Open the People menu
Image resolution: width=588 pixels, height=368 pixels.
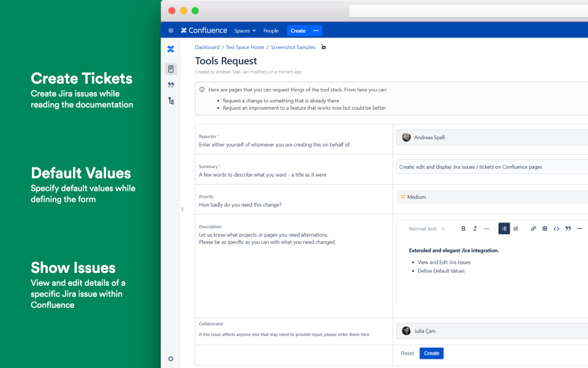coord(271,31)
